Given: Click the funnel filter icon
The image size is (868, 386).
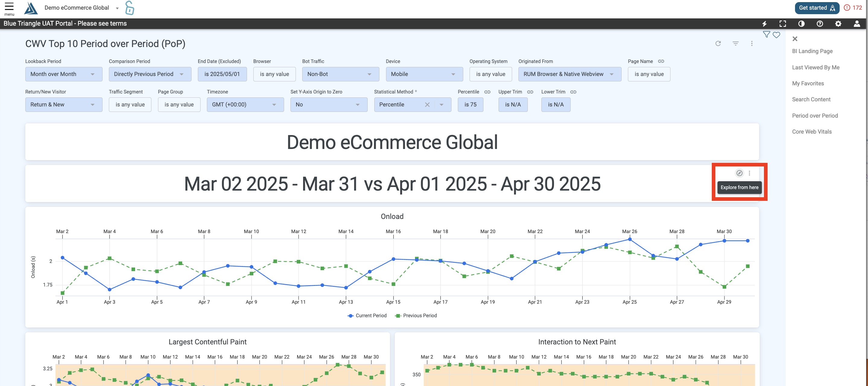Looking at the screenshot, I should pyautogui.click(x=766, y=34).
